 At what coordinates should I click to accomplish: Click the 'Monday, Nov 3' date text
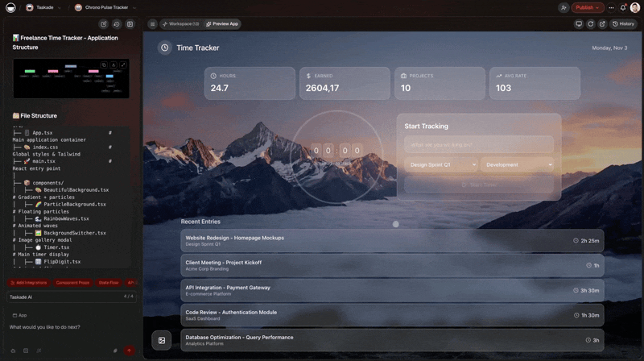click(x=609, y=48)
